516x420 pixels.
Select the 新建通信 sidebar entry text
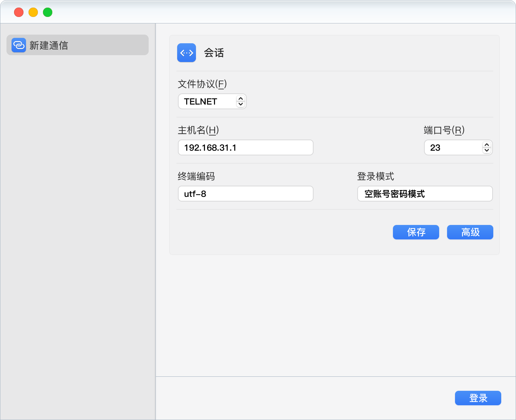[x=49, y=45]
